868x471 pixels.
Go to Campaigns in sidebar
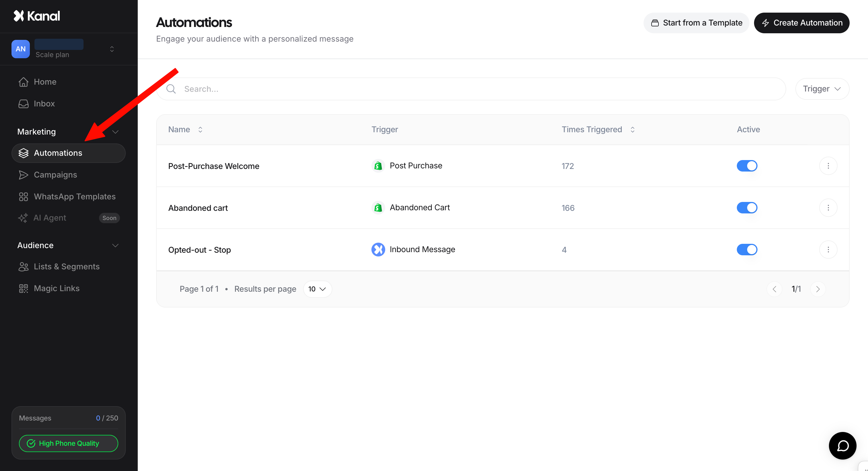55,175
